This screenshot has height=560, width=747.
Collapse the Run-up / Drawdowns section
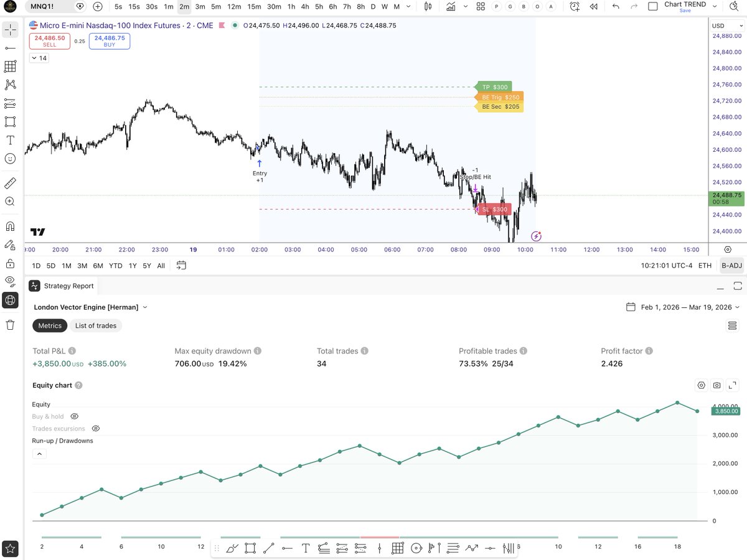[x=39, y=454]
